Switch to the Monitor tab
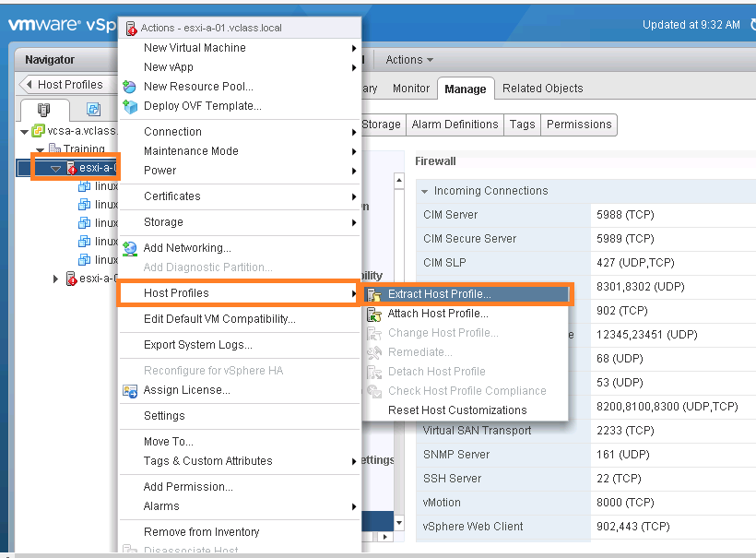The width and height of the screenshot is (756, 558). pos(411,89)
